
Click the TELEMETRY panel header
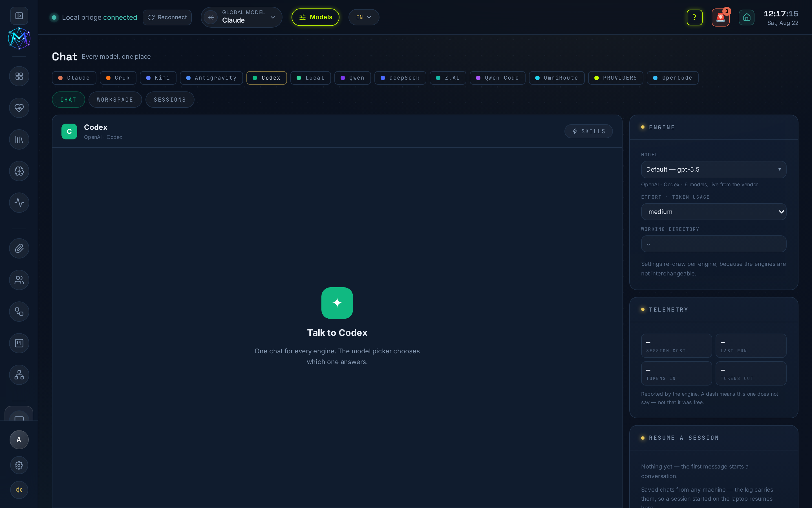click(714, 309)
